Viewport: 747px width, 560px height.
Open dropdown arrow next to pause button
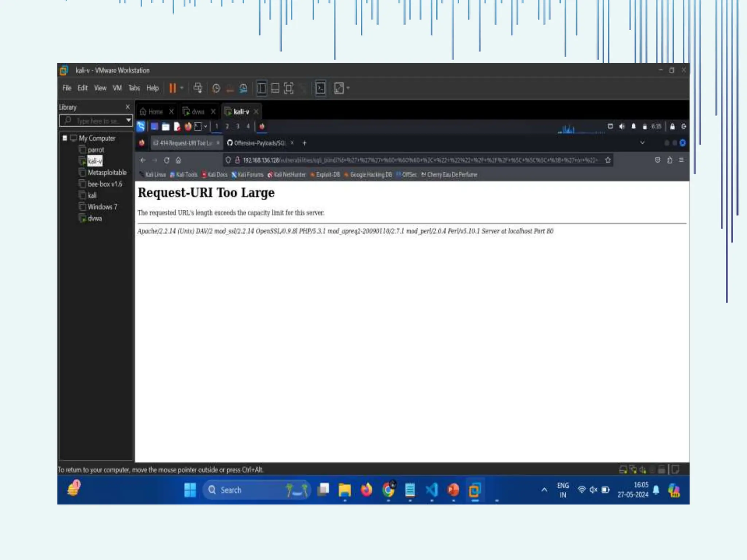[x=182, y=88]
